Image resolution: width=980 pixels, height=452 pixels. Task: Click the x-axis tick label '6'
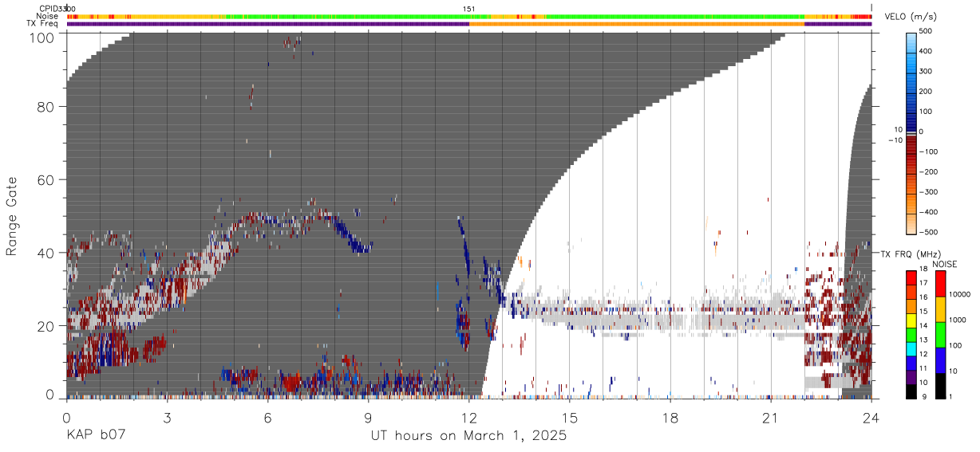(x=267, y=418)
